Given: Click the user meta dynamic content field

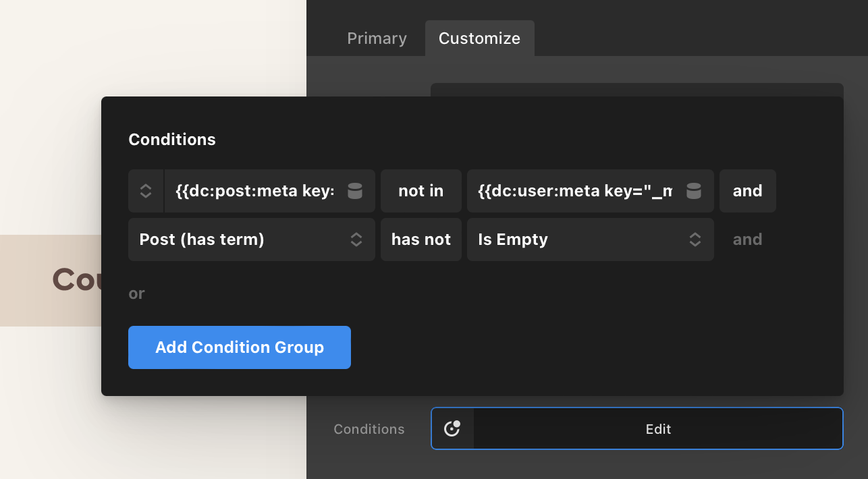Looking at the screenshot, I should pyautogui.click(x=574, y=191).
